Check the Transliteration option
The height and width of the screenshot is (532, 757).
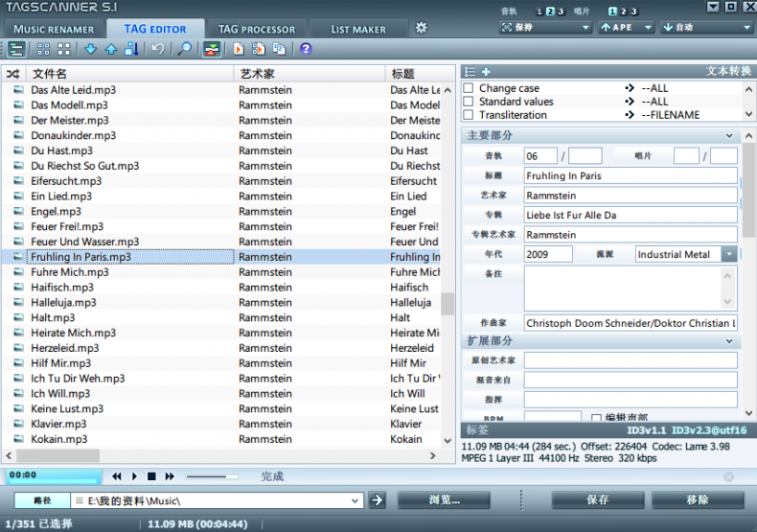pos(469,115)
